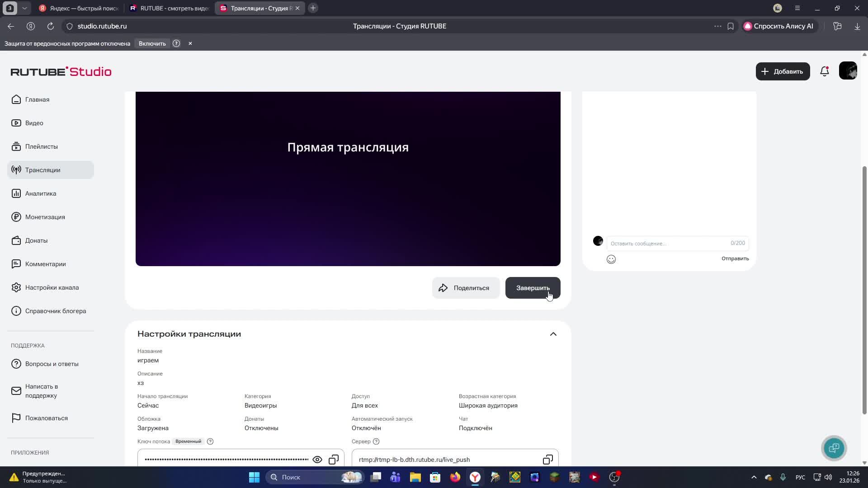Click the help icon next to Ключ потока
868x488 pixels.
coord(210,441)
